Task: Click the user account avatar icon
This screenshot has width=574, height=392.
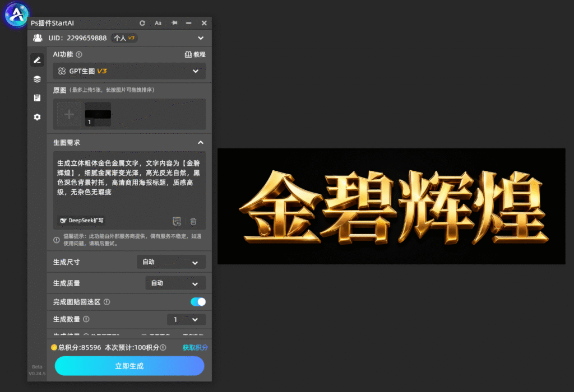Action: point(38,38)
